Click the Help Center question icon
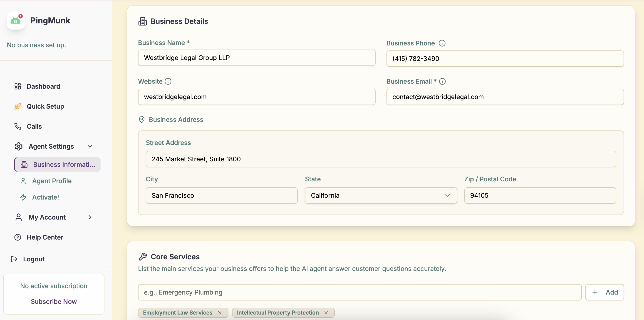This screenshot has width=644, height=320. (17, 237)
